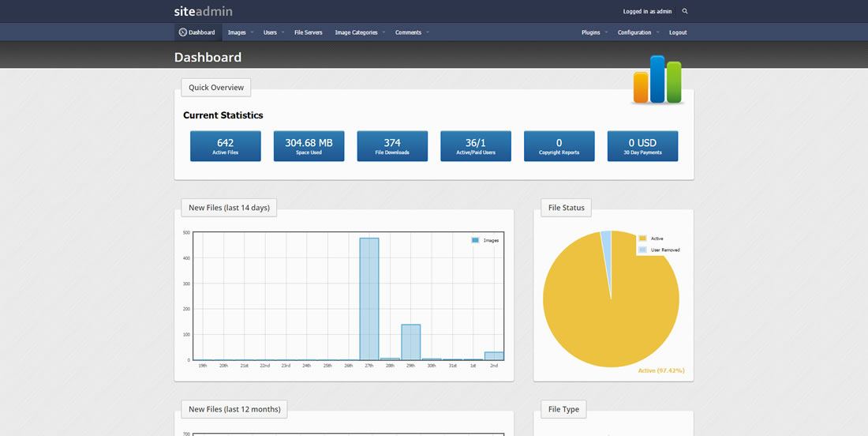Viewport: 868px width, 436px height.
Task: Click the colorful bar chart statistics icon
Action: (657, 79)
